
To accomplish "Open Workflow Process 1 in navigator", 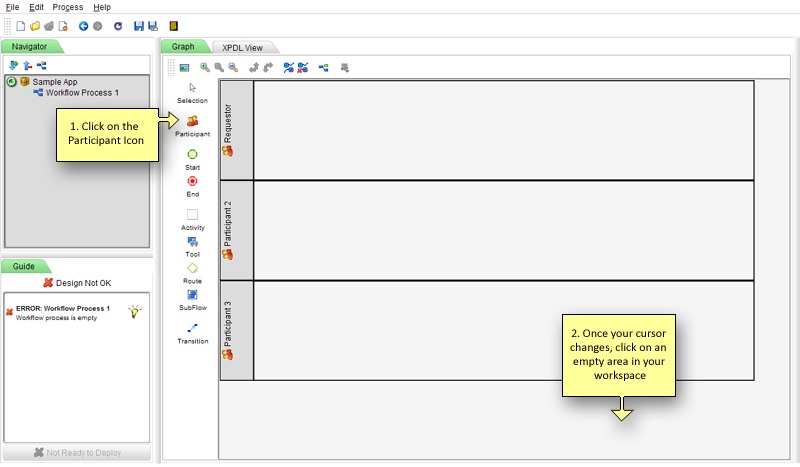I will click(82, 93).
